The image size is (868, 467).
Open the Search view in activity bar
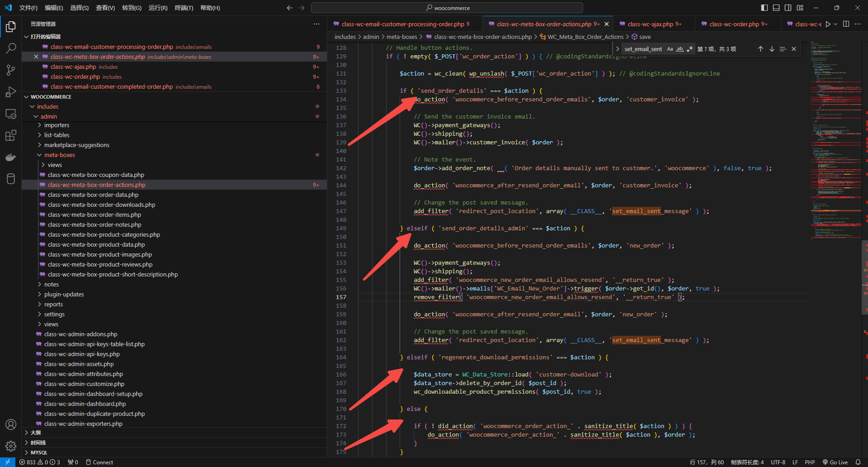pos(11,48)
